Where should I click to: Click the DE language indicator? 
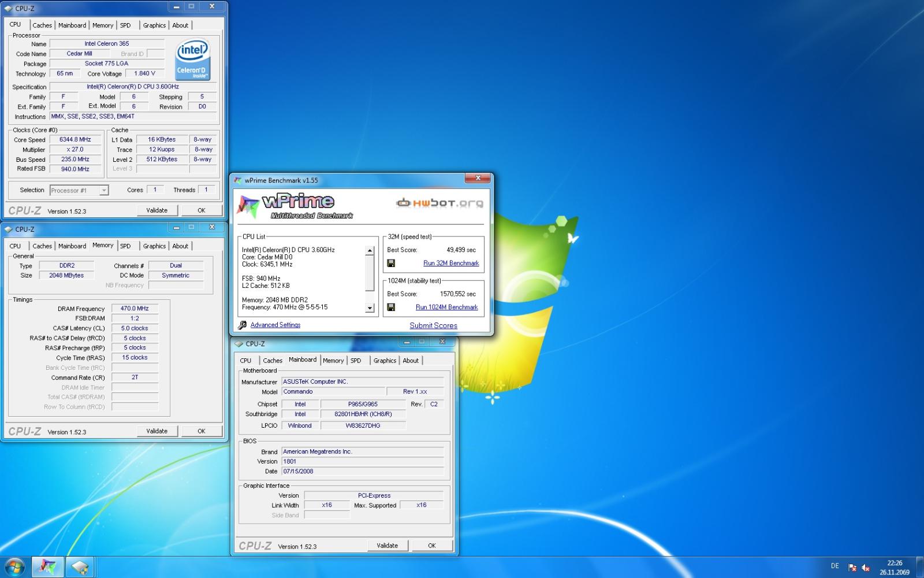click(x=835, y=566)
